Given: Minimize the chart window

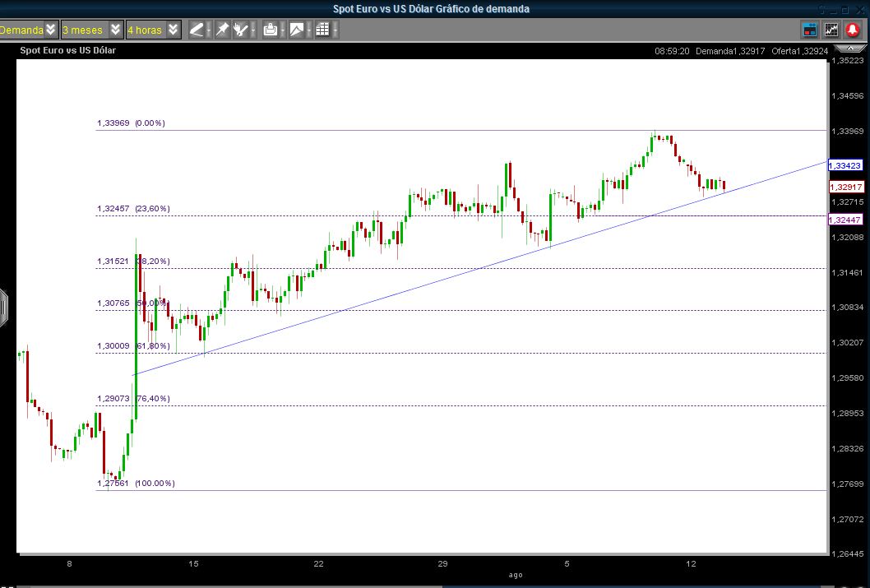Looking at the screenshot, I should 835,9.
